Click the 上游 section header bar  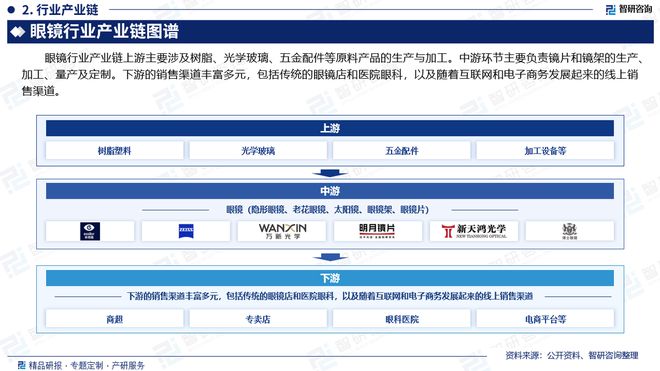(330, 128)
